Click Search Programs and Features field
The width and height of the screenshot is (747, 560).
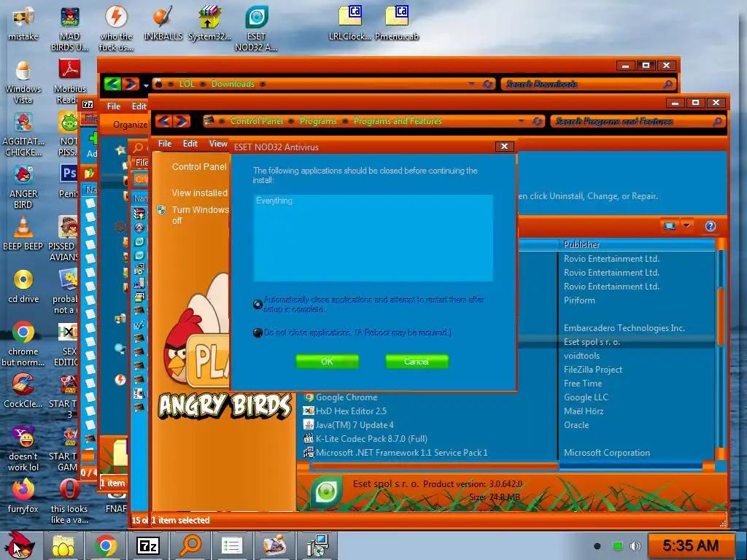click(x=636, y=122)
